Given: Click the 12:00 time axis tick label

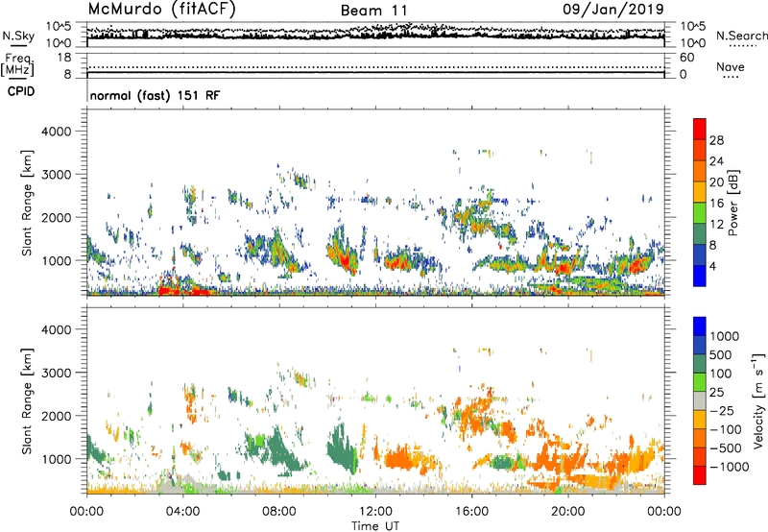Looking at the screenshot, I should click(375, 512).
